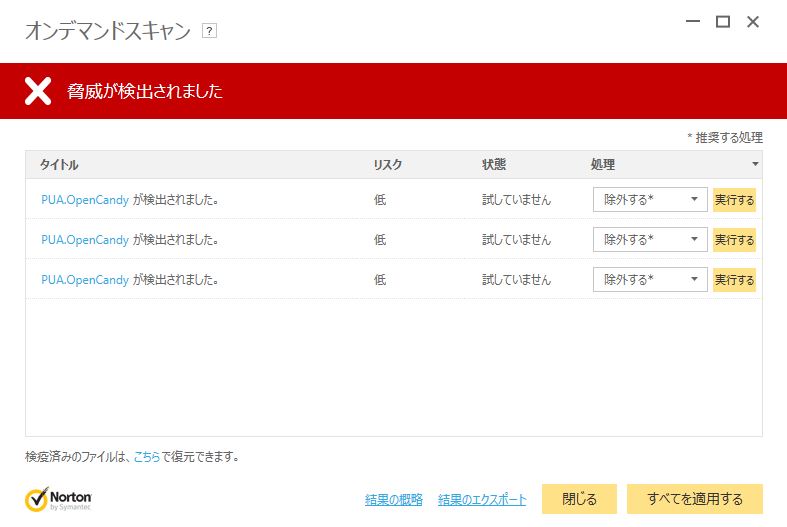Screen dimensions: 787x527
Task: Sort by タイトル column header
Action: pos(59,165)
